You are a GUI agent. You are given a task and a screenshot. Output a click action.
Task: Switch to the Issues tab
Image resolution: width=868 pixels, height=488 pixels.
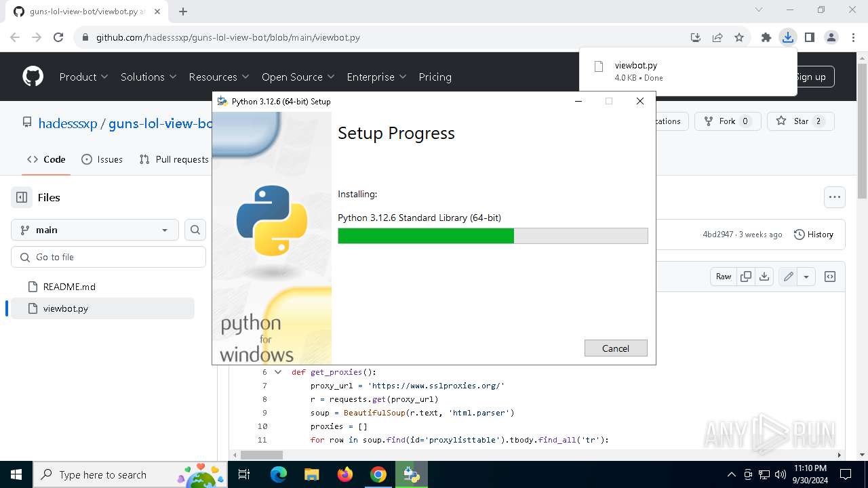click(x=102, y=159)
